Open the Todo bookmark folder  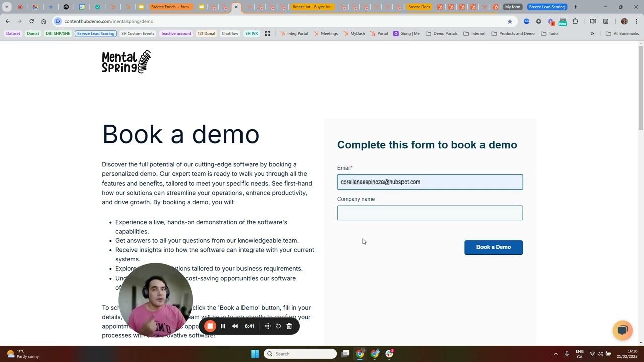(x=549, y=34)
